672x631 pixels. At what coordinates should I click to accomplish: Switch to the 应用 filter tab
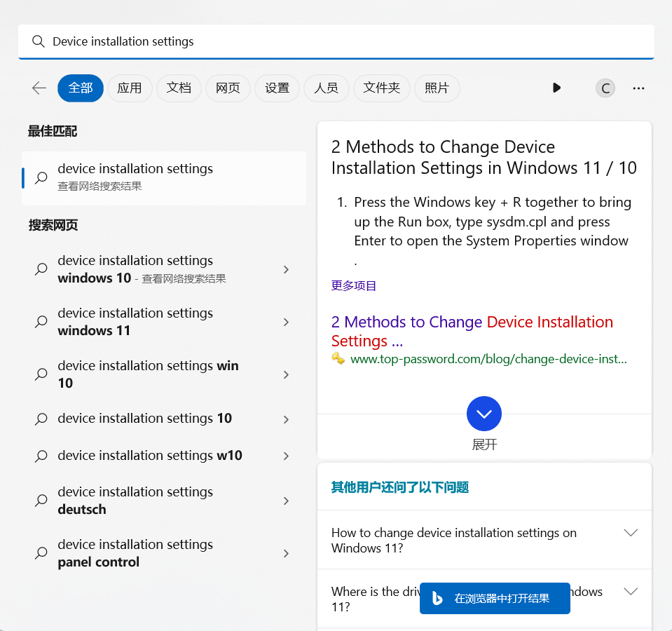130,88
